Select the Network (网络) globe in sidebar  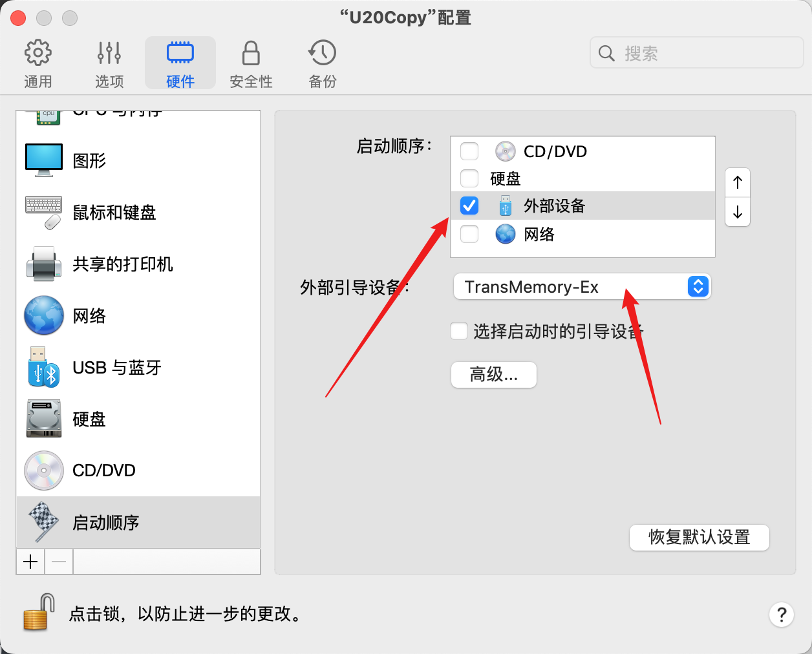point(44,316)
